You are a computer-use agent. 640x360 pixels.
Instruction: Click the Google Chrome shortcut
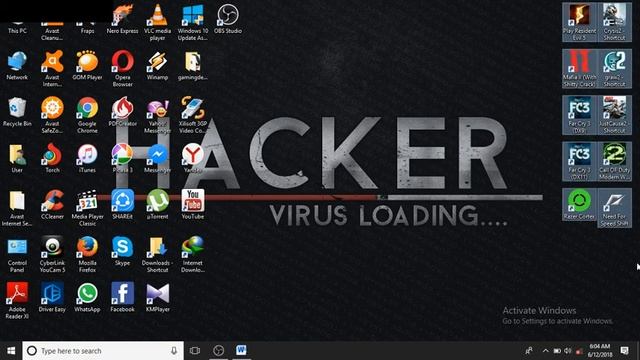pyautogui.click(x=87, y=115)
